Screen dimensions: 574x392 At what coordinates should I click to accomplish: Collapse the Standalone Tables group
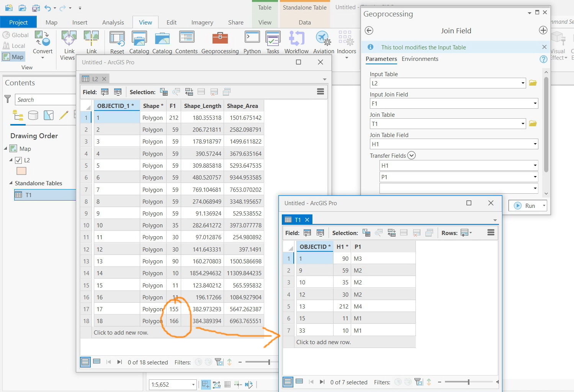pyautogui.click(x=11, y=183)
